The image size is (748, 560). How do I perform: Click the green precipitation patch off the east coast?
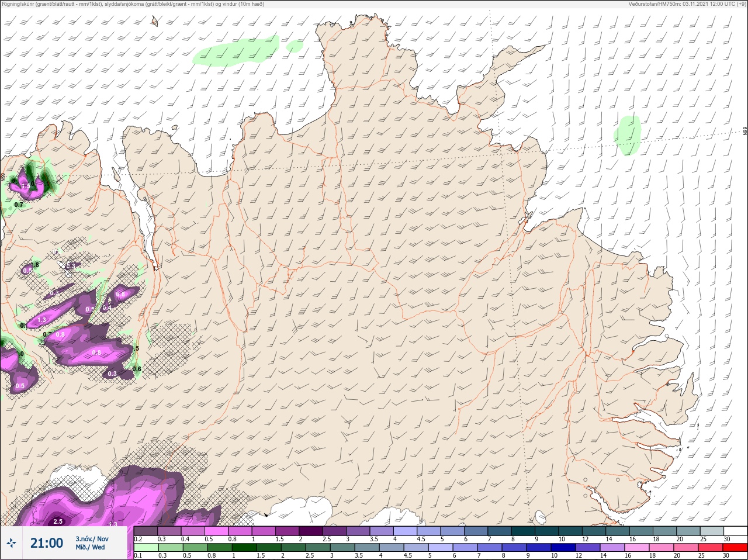coord(628,135)
